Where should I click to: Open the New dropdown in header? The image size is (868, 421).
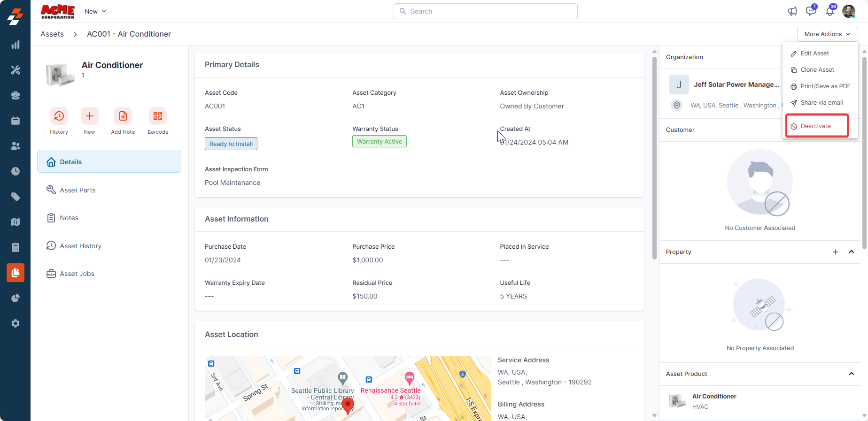pyautogui.click(x=95, y=11)
